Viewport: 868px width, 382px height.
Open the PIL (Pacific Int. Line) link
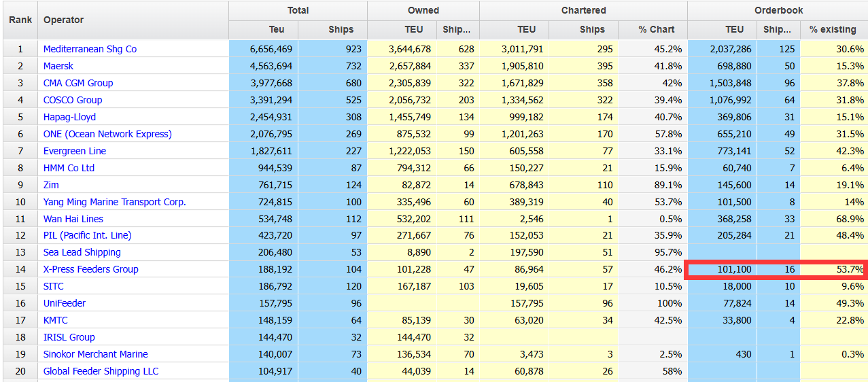(x=88, y=235)
